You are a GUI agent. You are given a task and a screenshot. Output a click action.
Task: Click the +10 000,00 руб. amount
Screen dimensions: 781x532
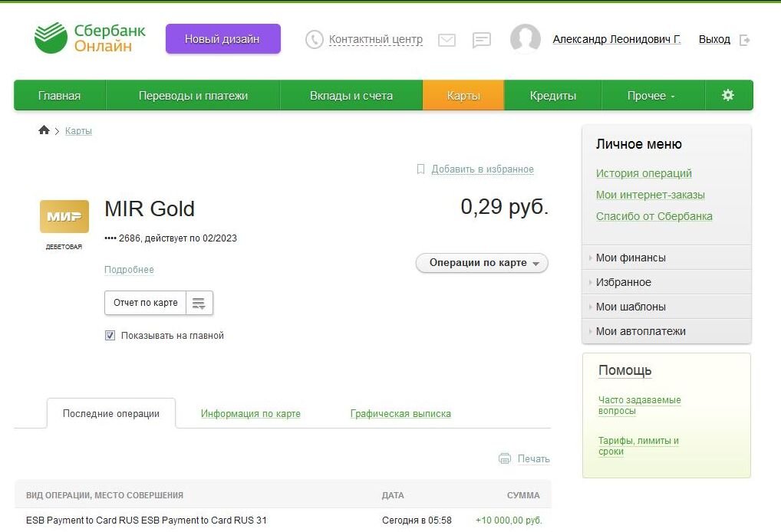tap(509, 520)
